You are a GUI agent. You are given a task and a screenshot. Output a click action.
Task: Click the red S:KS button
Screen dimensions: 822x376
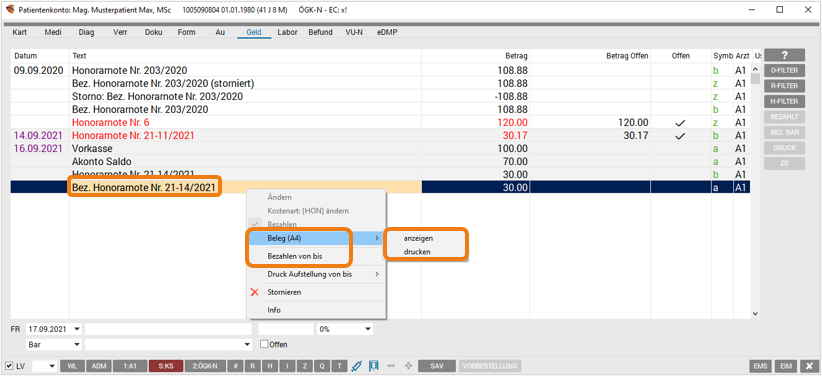click(x=165, y=366)
